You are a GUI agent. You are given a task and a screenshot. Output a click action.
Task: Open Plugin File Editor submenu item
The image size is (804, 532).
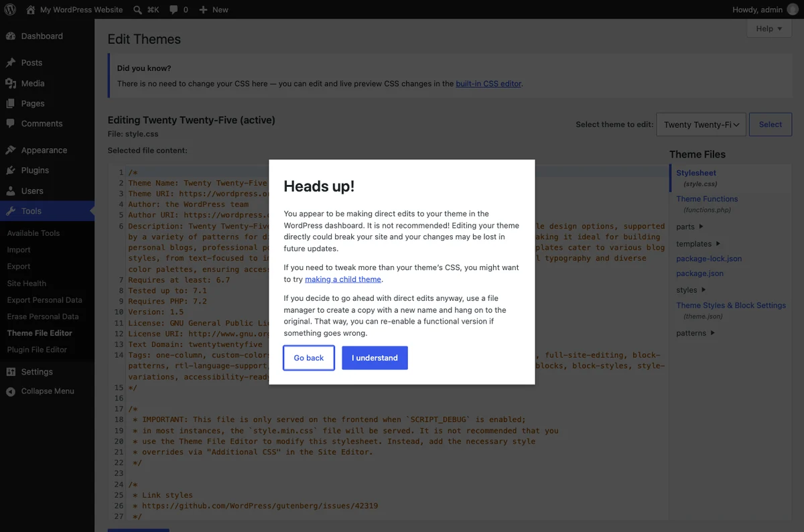click(37, 349)
